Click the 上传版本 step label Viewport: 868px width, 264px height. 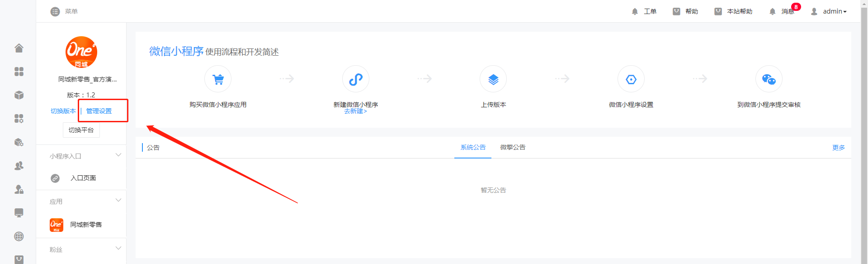[x=493, y=105]
